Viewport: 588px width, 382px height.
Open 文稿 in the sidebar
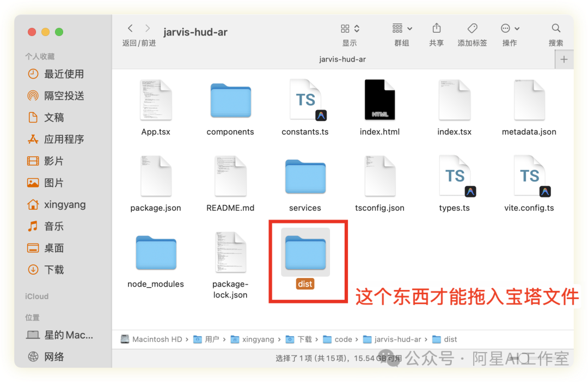[x=46, y=118]
